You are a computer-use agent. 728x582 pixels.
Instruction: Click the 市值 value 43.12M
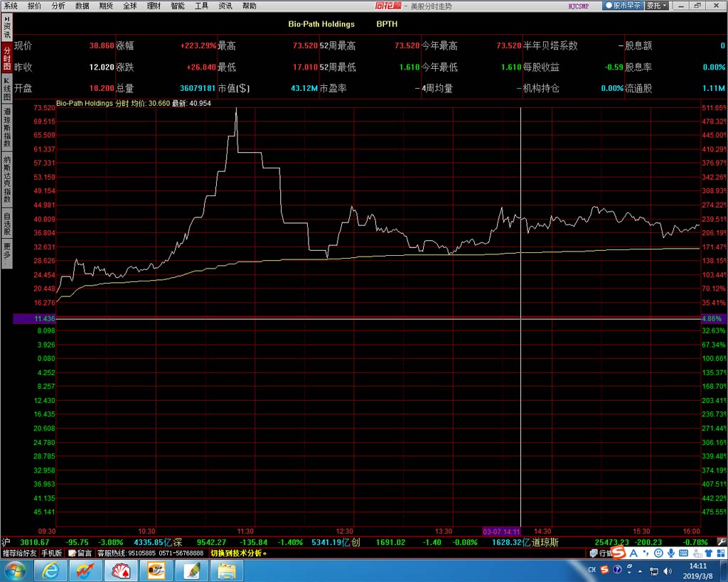[304, 88]
